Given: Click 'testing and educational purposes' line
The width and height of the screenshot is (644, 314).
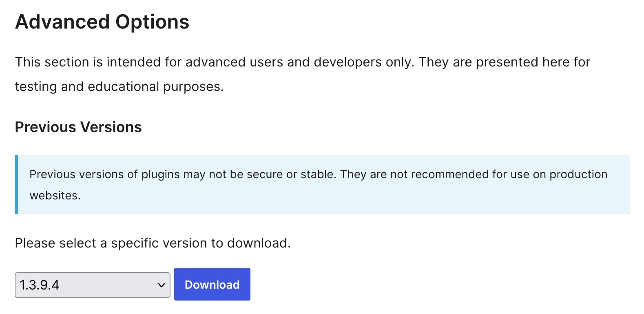Looking at the screenshot, I should pyautogui.click(x=119, y=87).
